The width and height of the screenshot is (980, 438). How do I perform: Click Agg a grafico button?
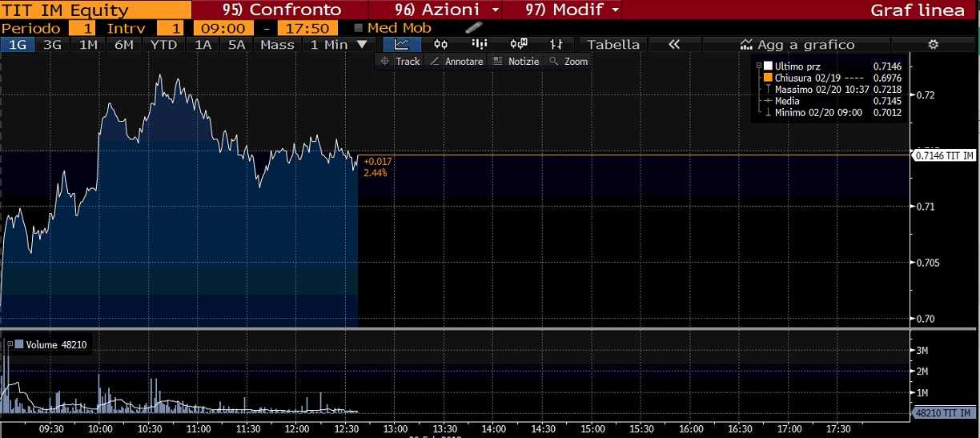click(x=797, y=45)
